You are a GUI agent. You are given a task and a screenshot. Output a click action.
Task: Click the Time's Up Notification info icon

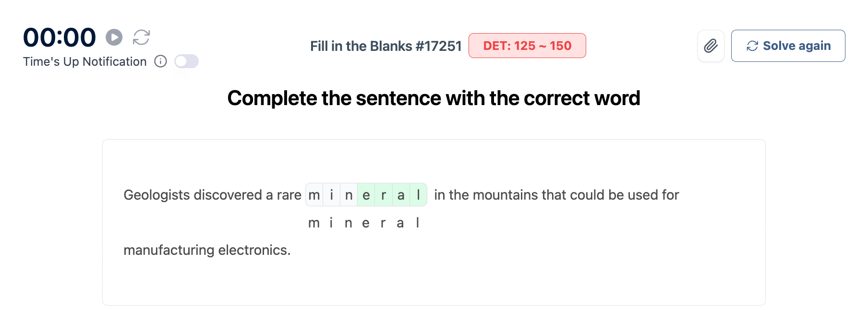click(x=160, y=61)
